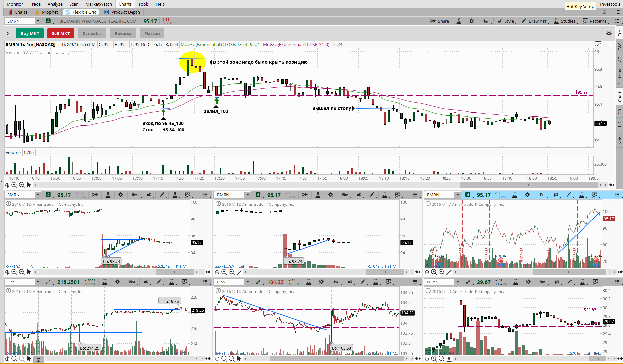Open the symbol dropdown of the FISV chart
The height and width of the screenshot is (364, 623).
(248, 282)
